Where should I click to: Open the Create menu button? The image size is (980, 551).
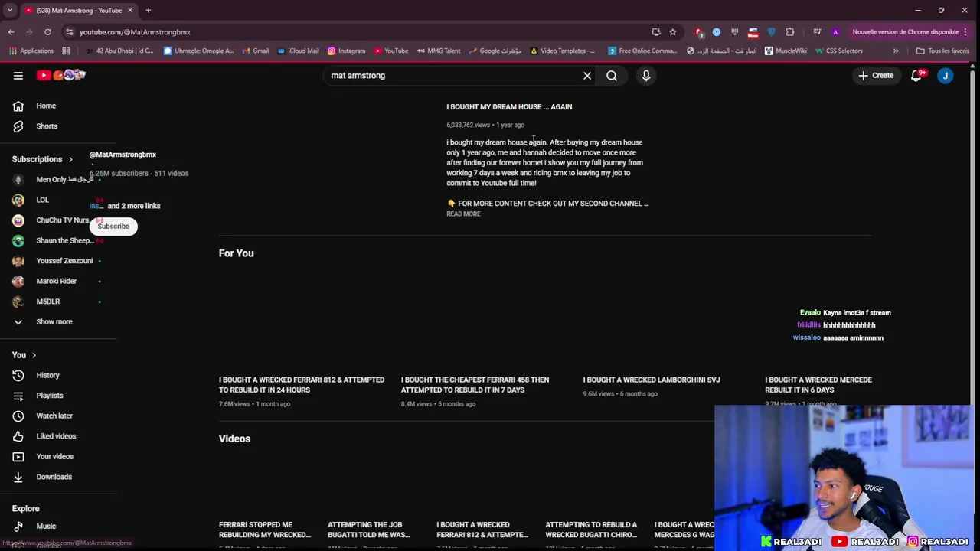(x=876, y=76)
